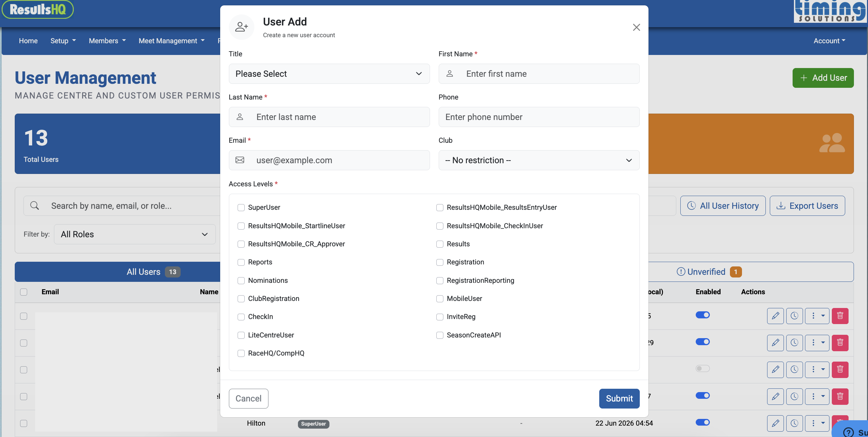Open the All Roles filter dropdown
The height and width of the screenshot is (437, 868).
(134, 234)
